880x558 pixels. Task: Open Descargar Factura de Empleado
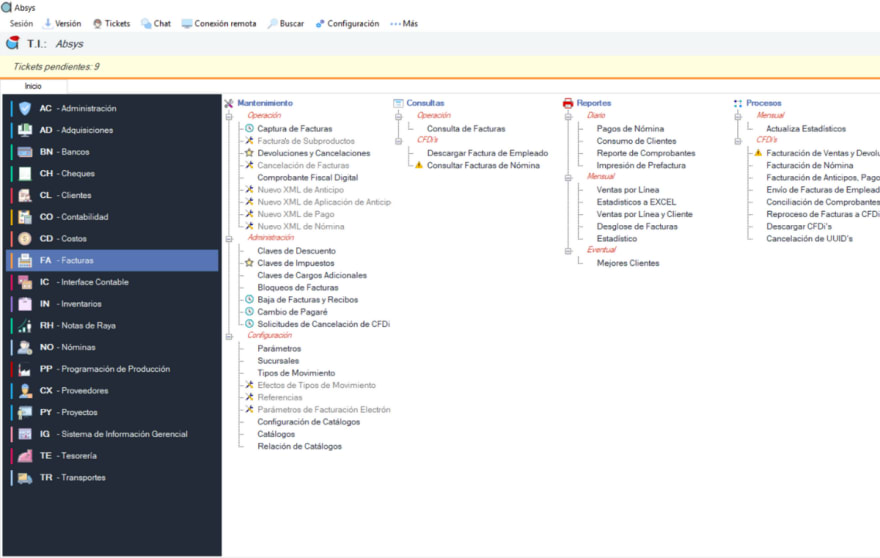pyautogui.click(x=487, y=153)
